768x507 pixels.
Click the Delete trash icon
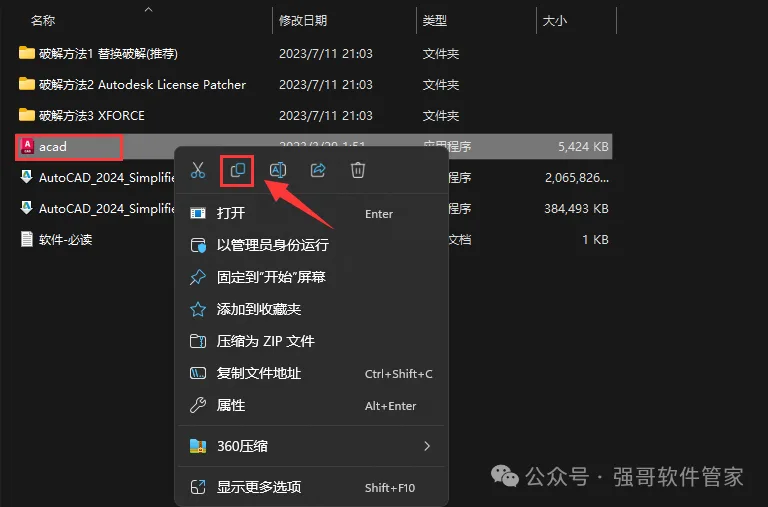358,170
